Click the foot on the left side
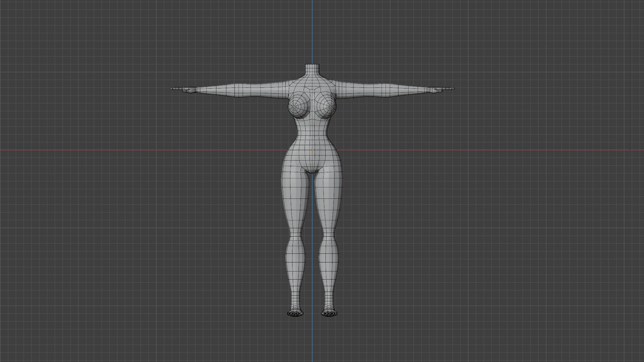Image resolution: width=644 pixels, height=362 pixels. (295, 313)
